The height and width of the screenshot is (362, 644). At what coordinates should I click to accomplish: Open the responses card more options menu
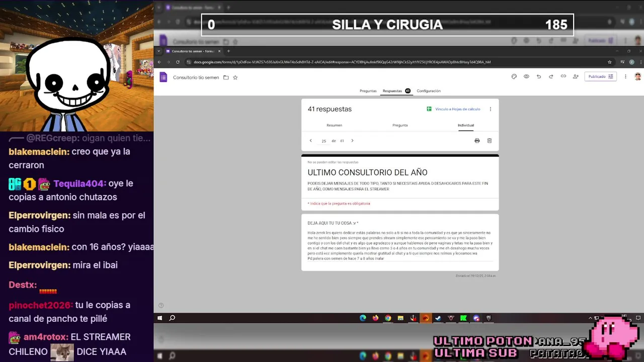(x=491, y=109)
